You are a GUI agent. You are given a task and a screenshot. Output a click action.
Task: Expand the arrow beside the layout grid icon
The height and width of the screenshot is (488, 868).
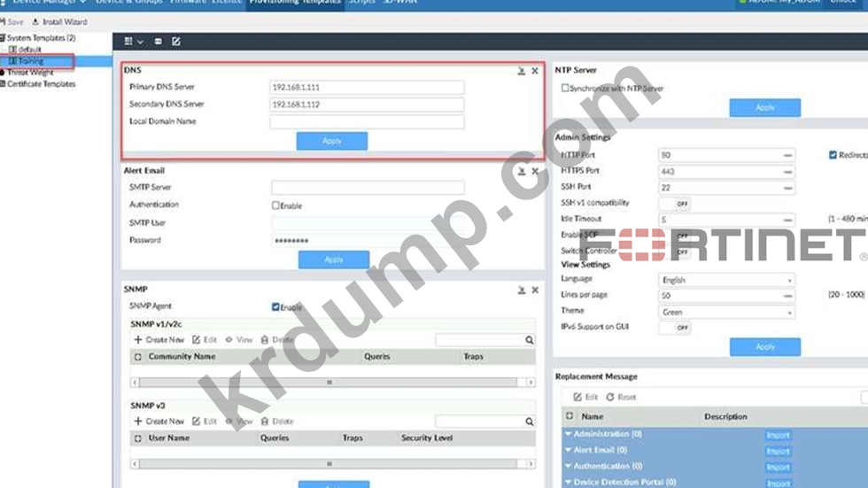click(x=141, y=42)
